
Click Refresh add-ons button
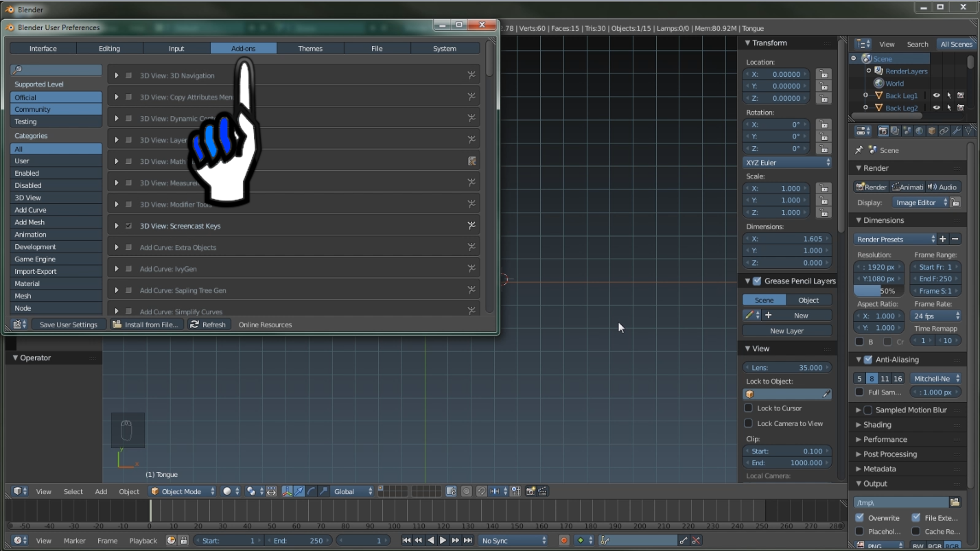pos(209,325)
